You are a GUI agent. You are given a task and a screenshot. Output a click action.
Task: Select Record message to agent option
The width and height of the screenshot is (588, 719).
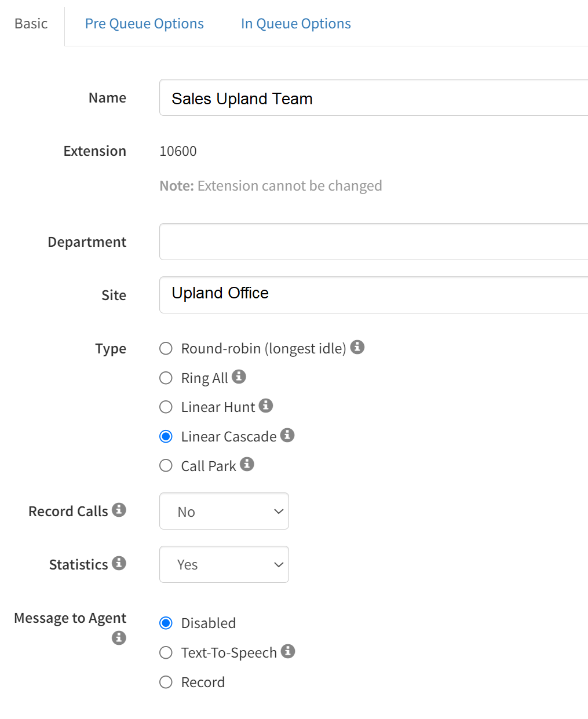click(x=166, y=682)
